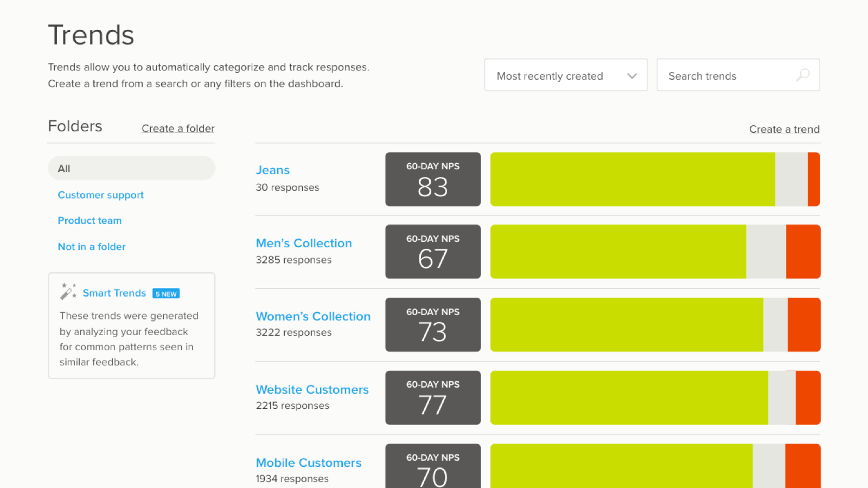The width and height of the screenshot is (868, 488).
Task: Open the Men's Collection trend
Action: 304,243
